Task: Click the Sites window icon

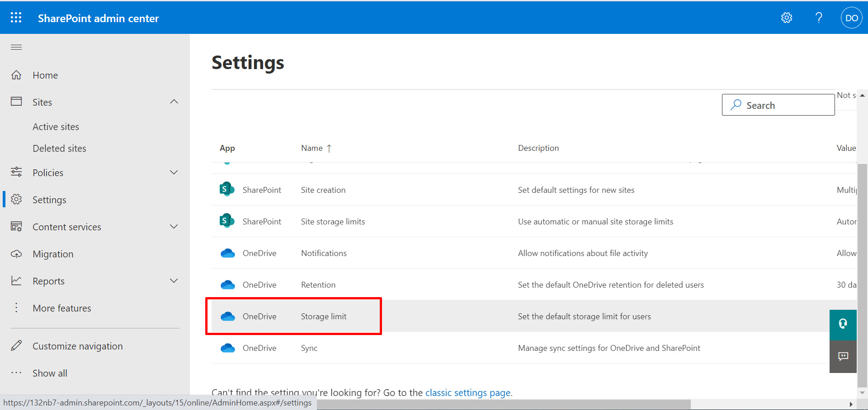Action: pos(16,102)
